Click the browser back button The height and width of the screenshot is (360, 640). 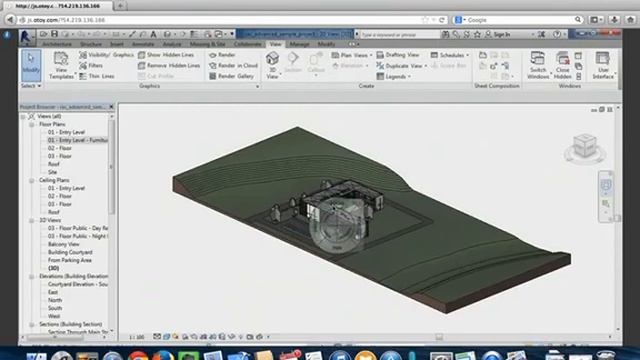click(10, 20)
